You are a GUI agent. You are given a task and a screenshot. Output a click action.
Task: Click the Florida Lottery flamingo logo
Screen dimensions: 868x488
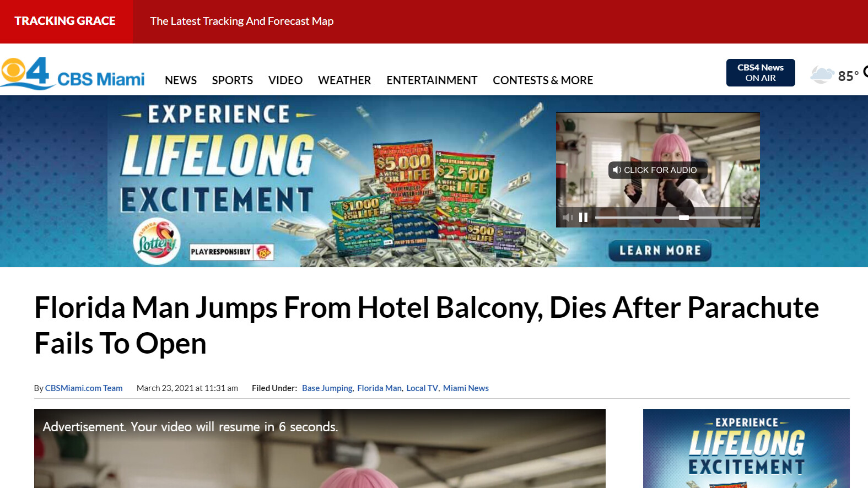(x=157, y=242)
